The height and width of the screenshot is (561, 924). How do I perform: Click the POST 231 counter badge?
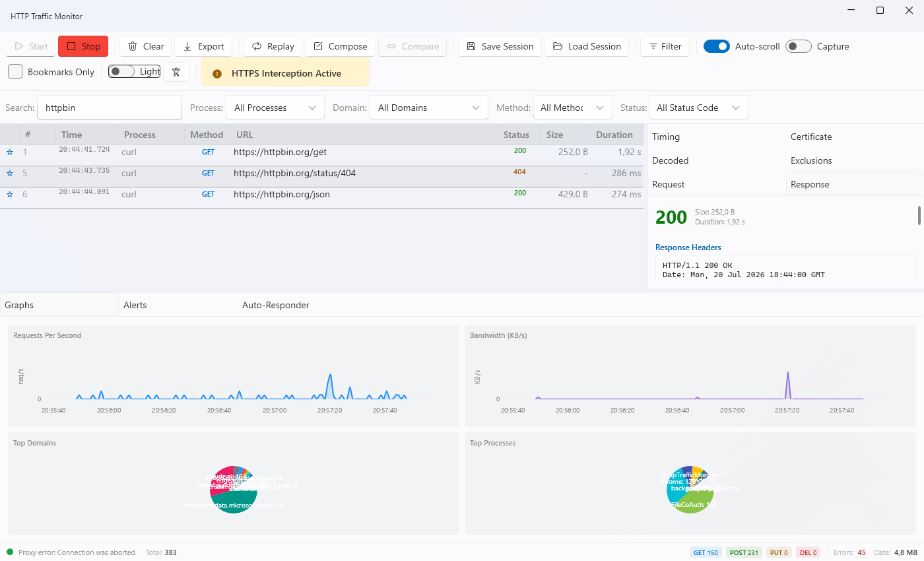pyautogui.click(x=744, y=552)
